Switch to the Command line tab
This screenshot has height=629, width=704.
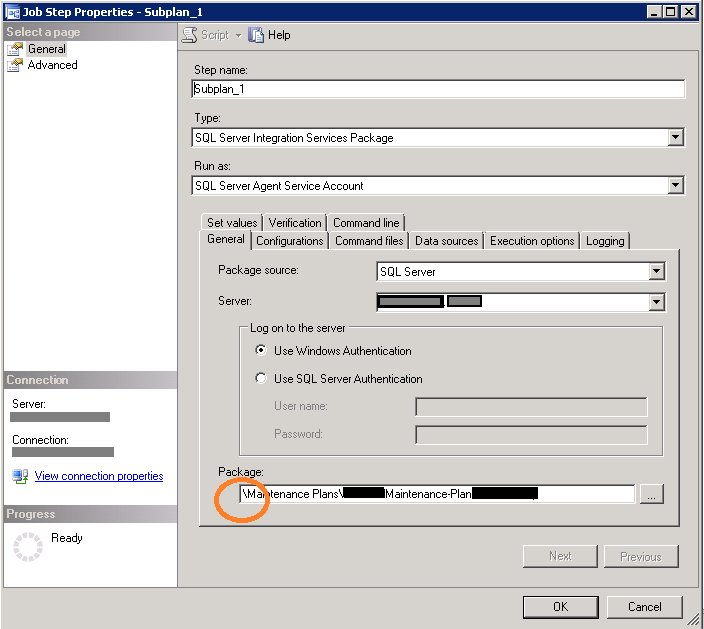(x=366, y=223)
